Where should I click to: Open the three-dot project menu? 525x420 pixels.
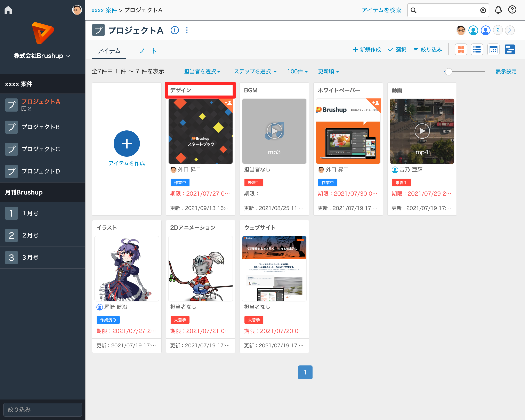(x=187, y=30)
